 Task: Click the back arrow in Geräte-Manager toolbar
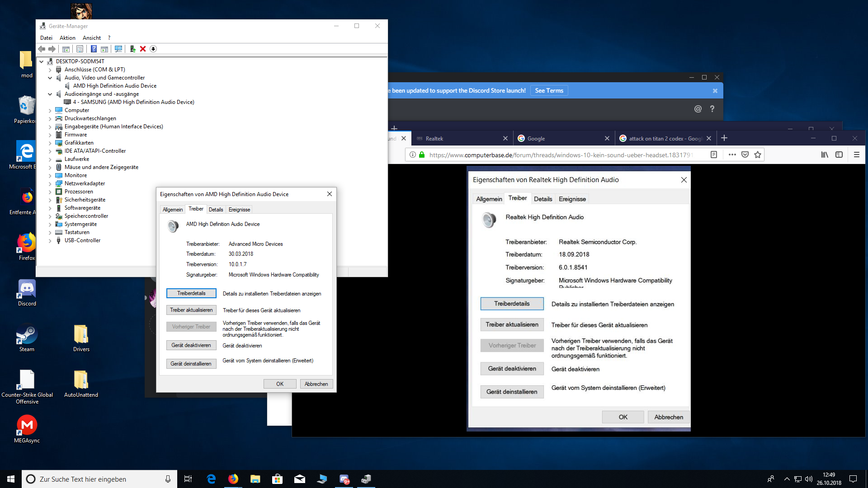[42, 49]
